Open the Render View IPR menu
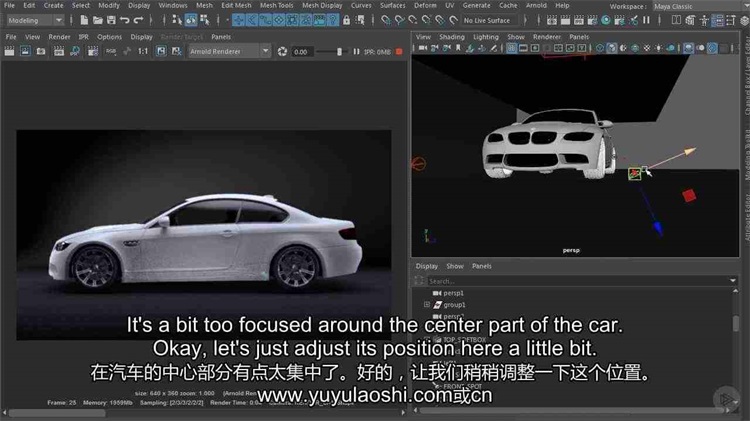 84,36
